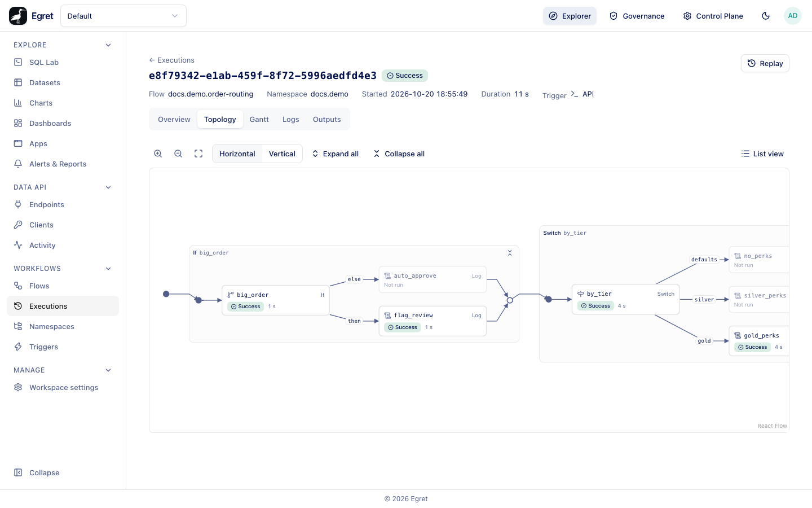
Task: Switch to the Gantt tab
Action: tap(259, 119)
